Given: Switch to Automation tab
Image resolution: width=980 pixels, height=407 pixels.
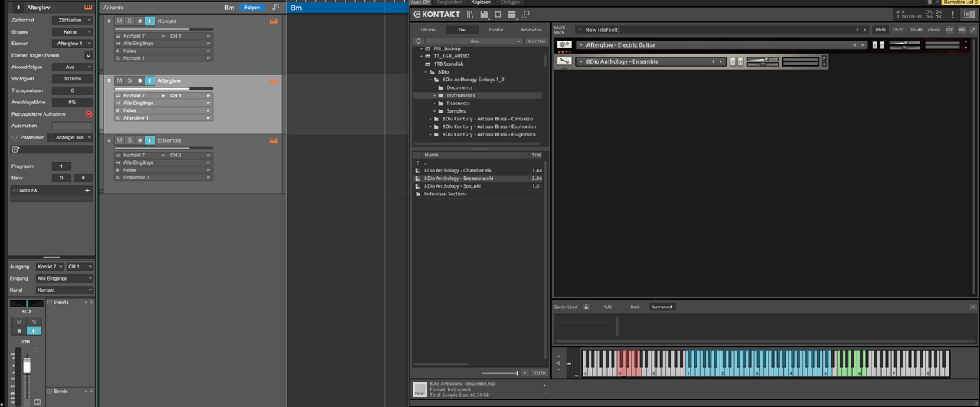Looking at the screenshot, I should click(x=531, y=30).
